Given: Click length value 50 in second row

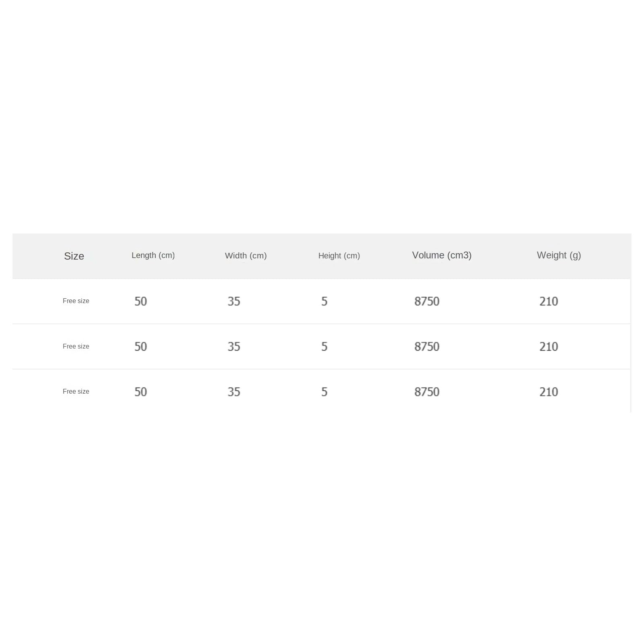Looking at the screenshot, I should coord(140,347).
